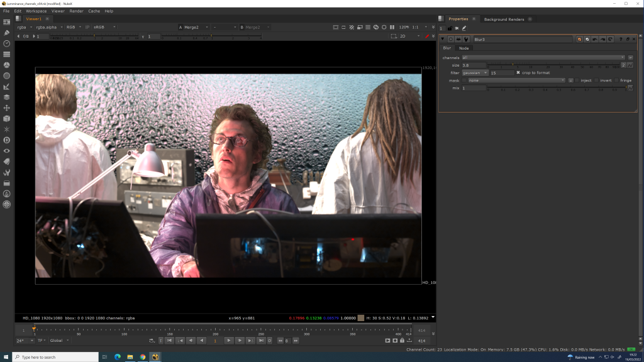Open the 3D nodes cube icon
644x362 pixels.
click(x=6, y=119)
